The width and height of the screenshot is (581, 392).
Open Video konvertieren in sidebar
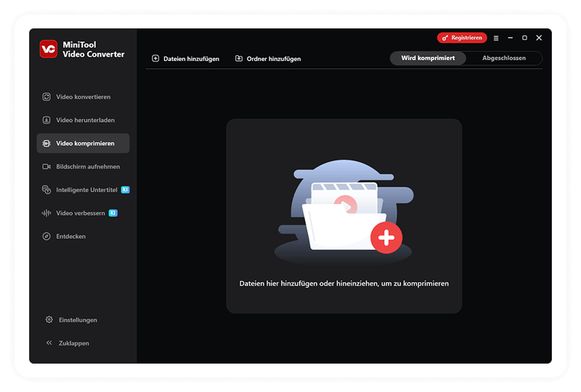click(x=83, y=97)
